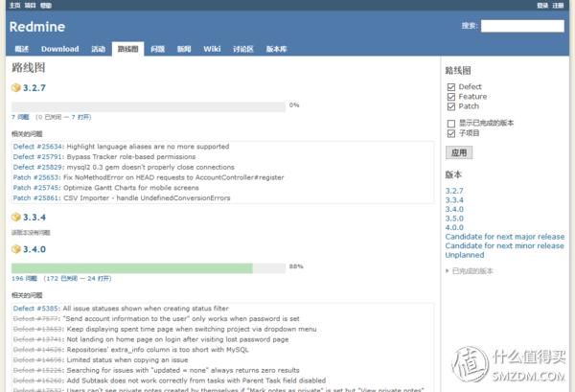This screenshot has width=575, height=392.
Task: Open the Unplanned version link
Action: click(x=464, y=255)
